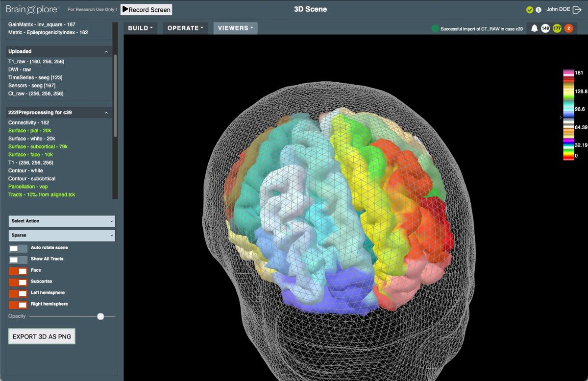Click the logout icon beside John DOE
The width and height of the screenshot is (588, 381).
(x=577, y=9)
